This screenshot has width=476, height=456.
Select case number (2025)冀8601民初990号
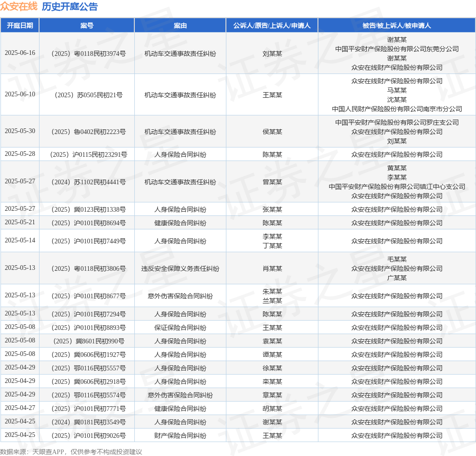click(x=88, y=341)
